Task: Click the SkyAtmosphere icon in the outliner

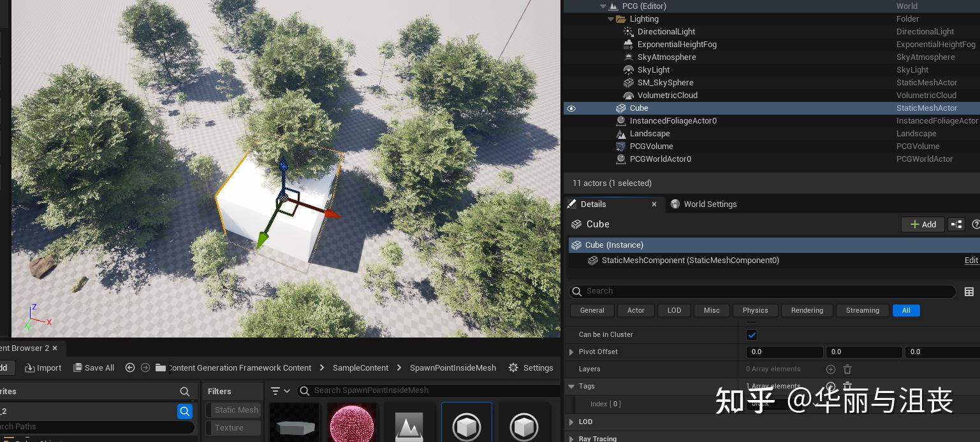Action: coord(627,57)
